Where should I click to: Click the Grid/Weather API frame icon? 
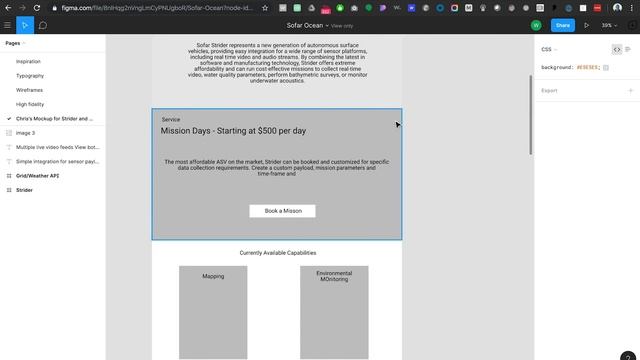click(x=9, y=176)
